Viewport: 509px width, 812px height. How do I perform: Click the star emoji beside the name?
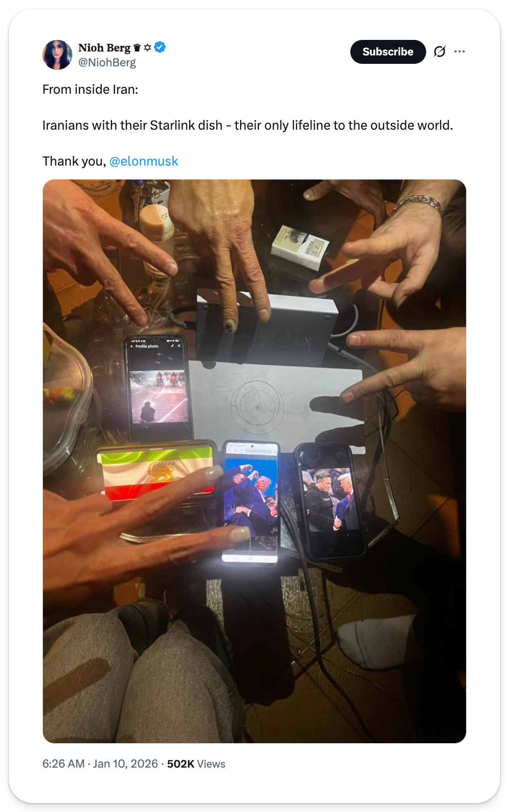148,48
